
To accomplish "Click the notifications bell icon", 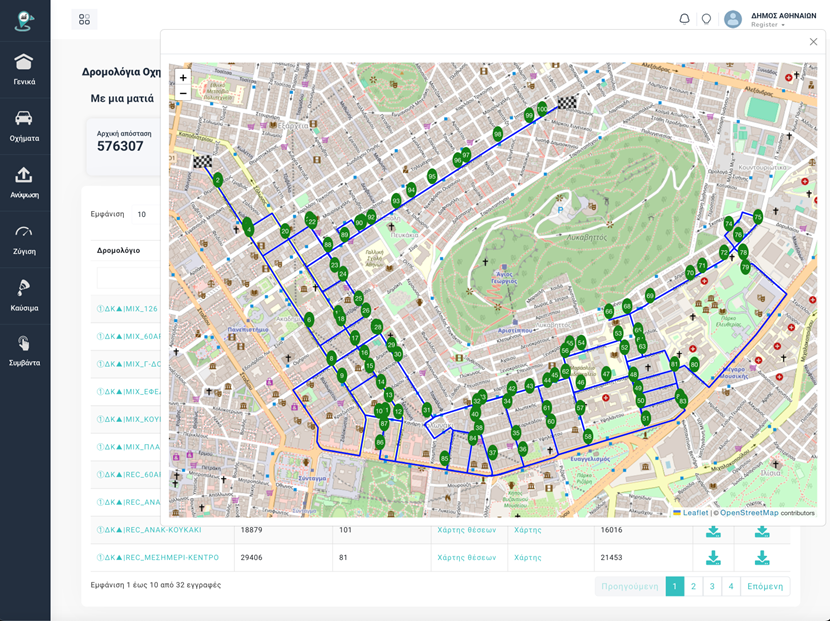I will [x=684, y=19].
